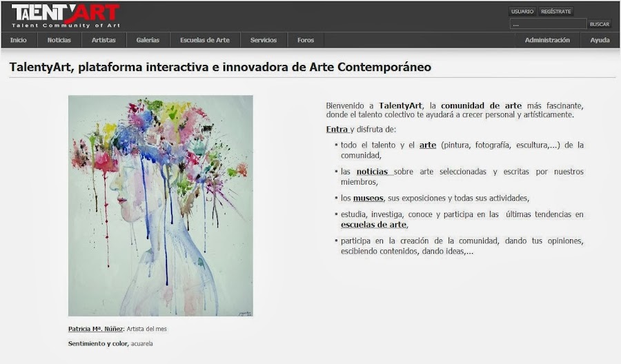Go to the Noticias section
The image size is (621, 364).
(59, 40)
